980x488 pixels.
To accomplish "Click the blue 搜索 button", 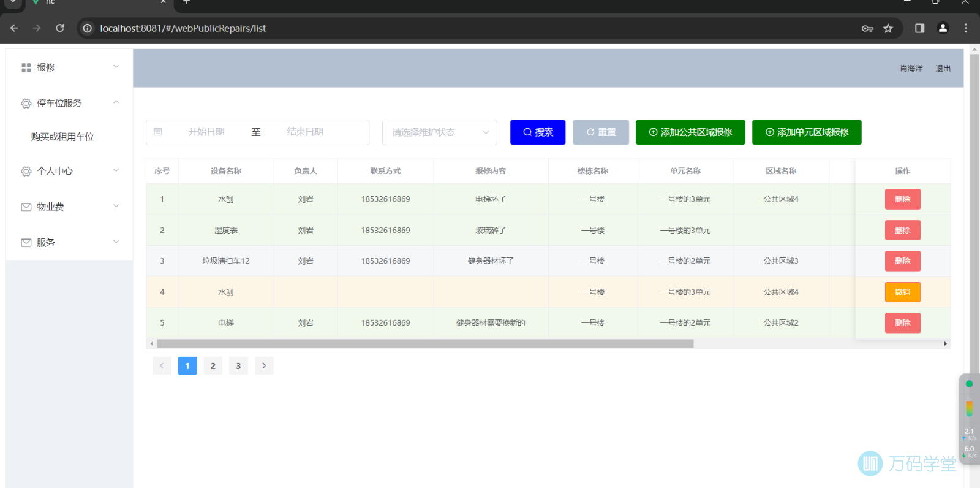I will [538, 132].
